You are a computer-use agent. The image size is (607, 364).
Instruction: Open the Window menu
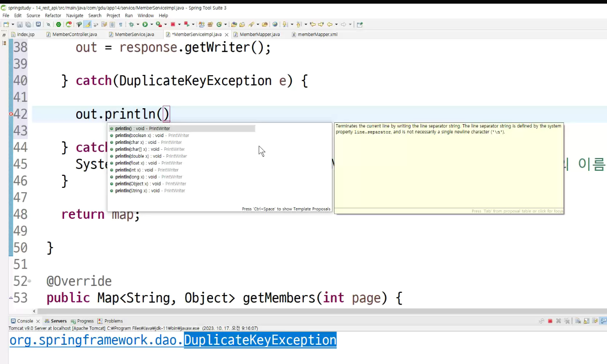pyautogui.click(x=146, y=16)
